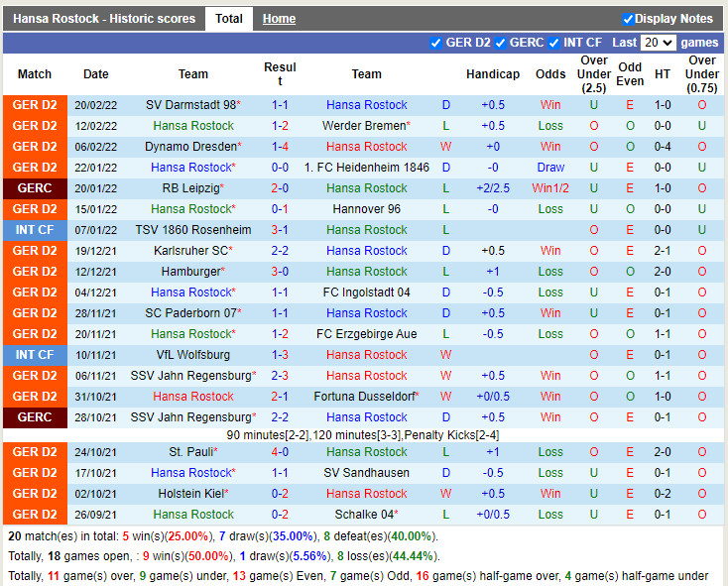Uncheck the INT CF league filter
Image resolution: width=728 pixels, height=586 pixels.
click(553, 44)
